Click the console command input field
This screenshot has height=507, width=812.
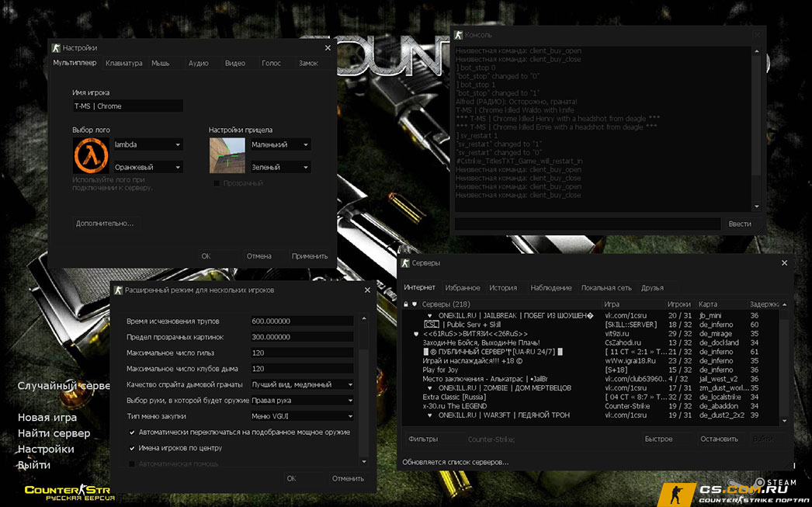tap(587, 224)
